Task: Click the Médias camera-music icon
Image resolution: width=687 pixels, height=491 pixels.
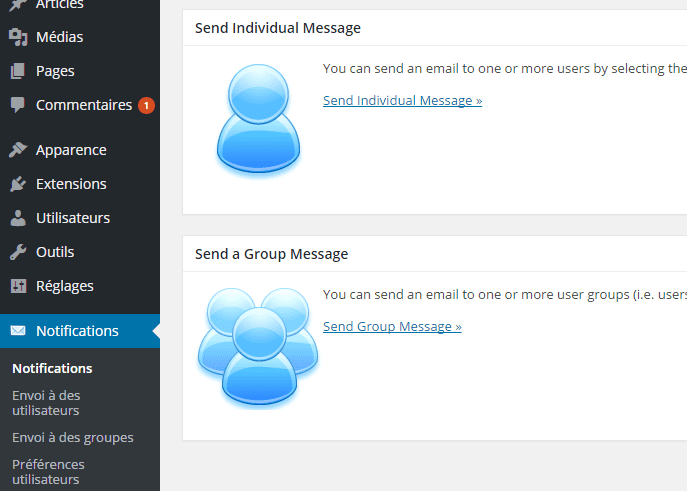Action: 18,37
